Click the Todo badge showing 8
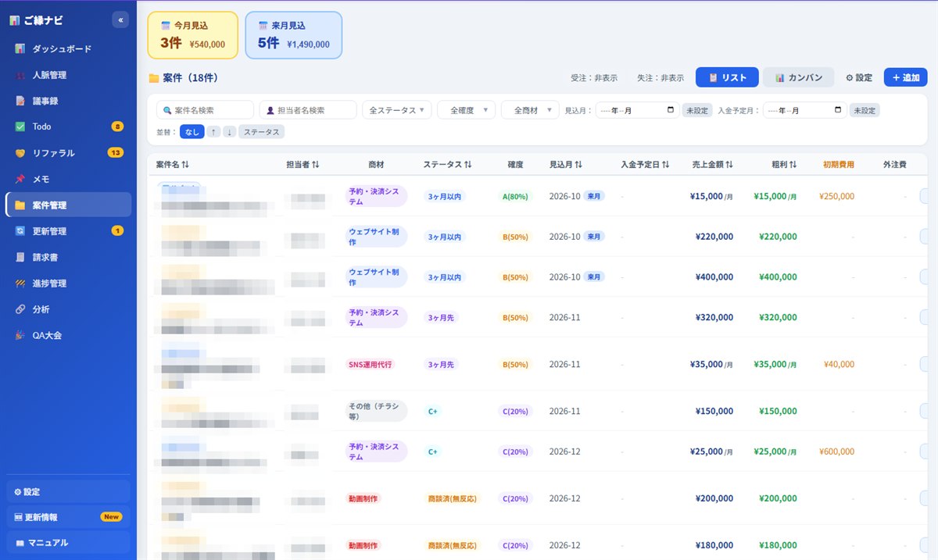 (x=117, y=127)
